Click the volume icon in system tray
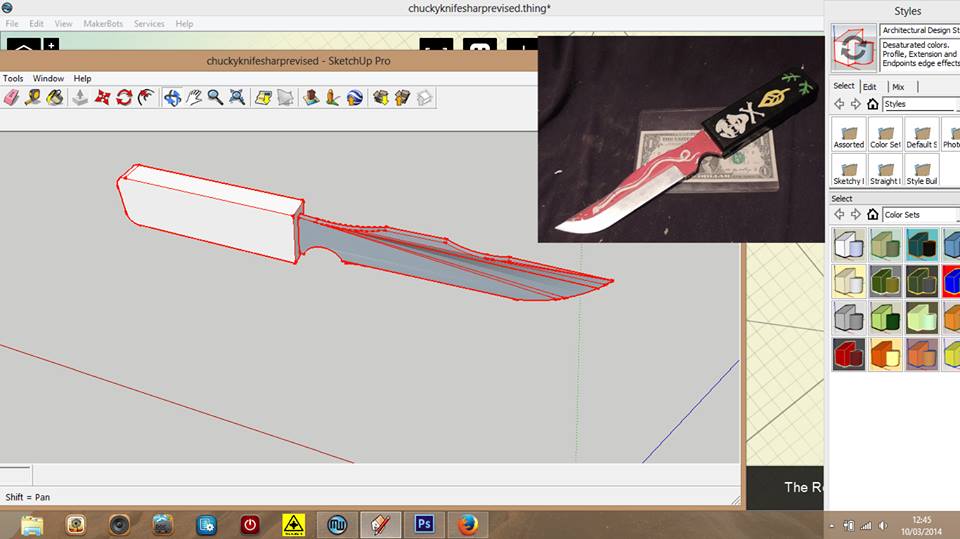The height and width of the screenshot is (539, 960). [x=882, y=526]
